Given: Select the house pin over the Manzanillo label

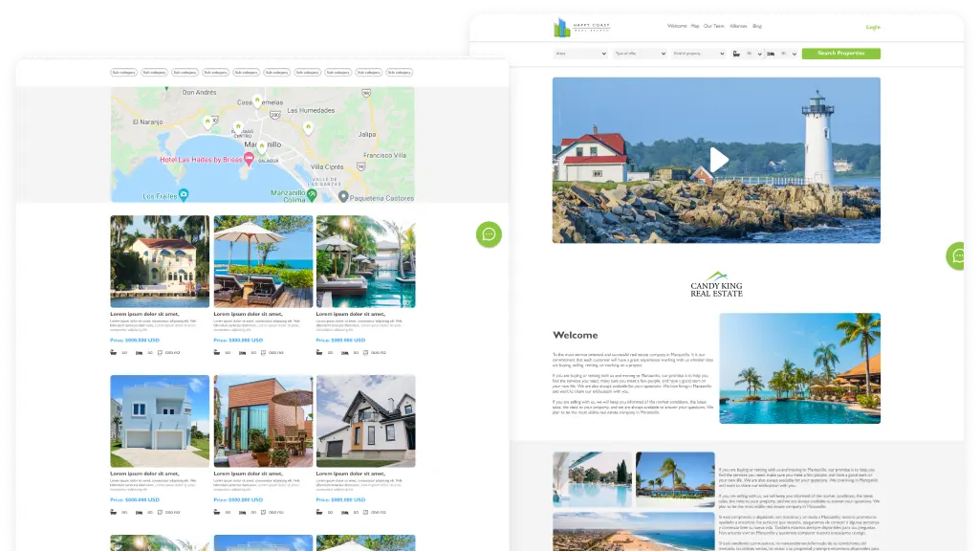Looking at the screenshot, I should click(262, 147).
